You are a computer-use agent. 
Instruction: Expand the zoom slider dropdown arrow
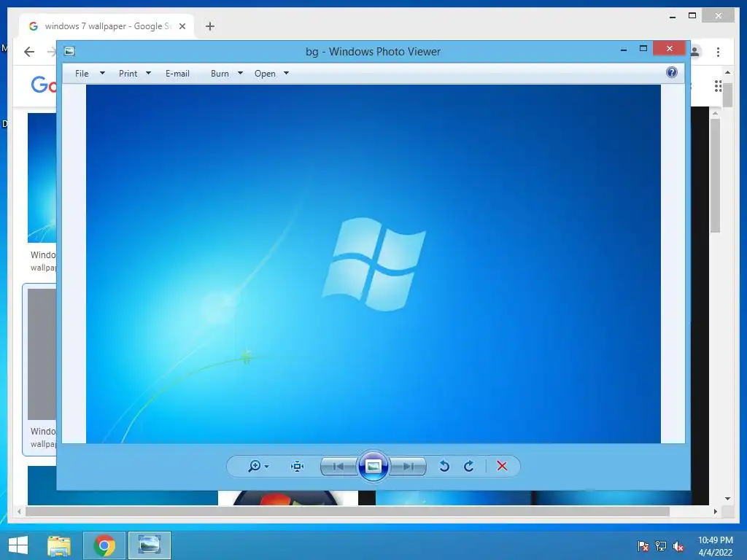coord(267,467)
